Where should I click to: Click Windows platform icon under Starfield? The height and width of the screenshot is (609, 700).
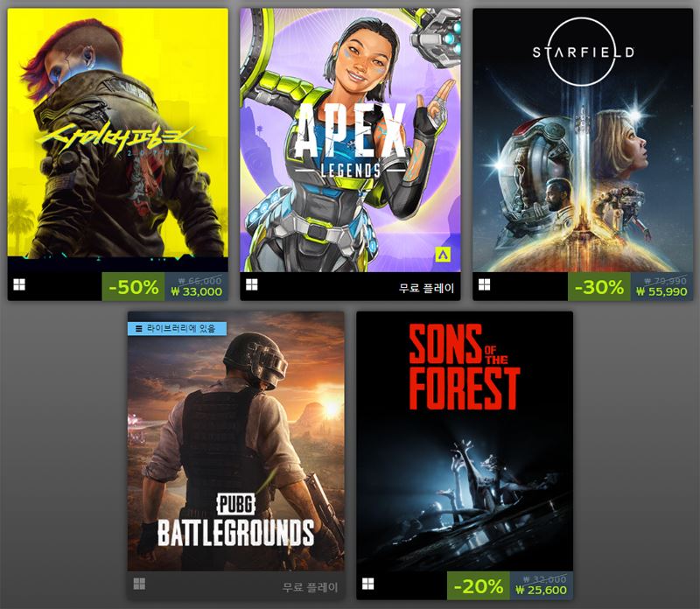coord(485,285)
